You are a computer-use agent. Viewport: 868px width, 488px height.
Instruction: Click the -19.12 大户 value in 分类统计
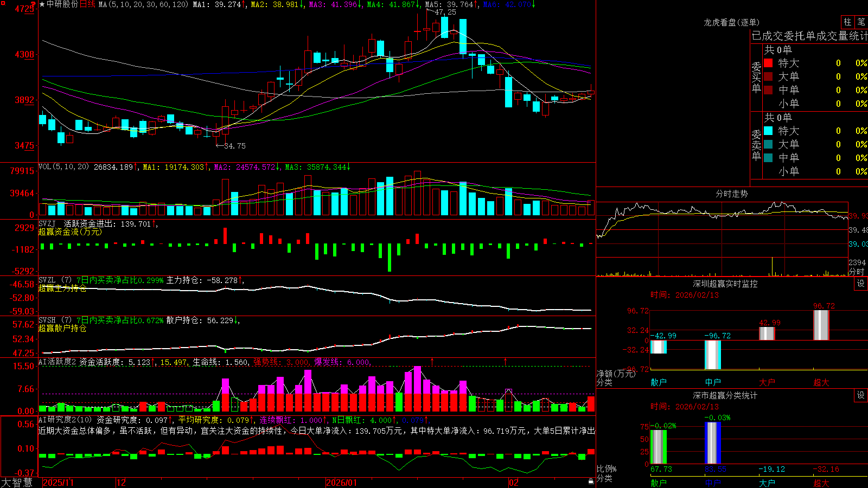pos(771,469)
